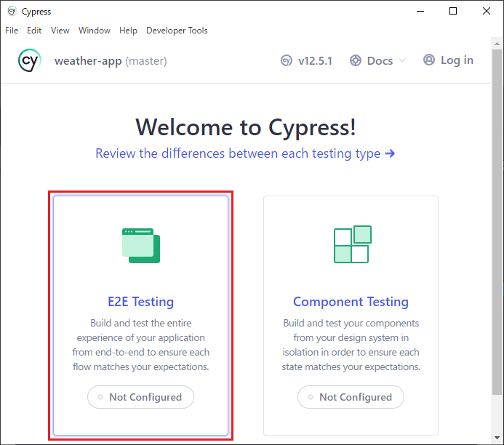Select the Component Testing heading
Image resolution: width=504 pixels, height=445 pixels.
pos(351,302)
